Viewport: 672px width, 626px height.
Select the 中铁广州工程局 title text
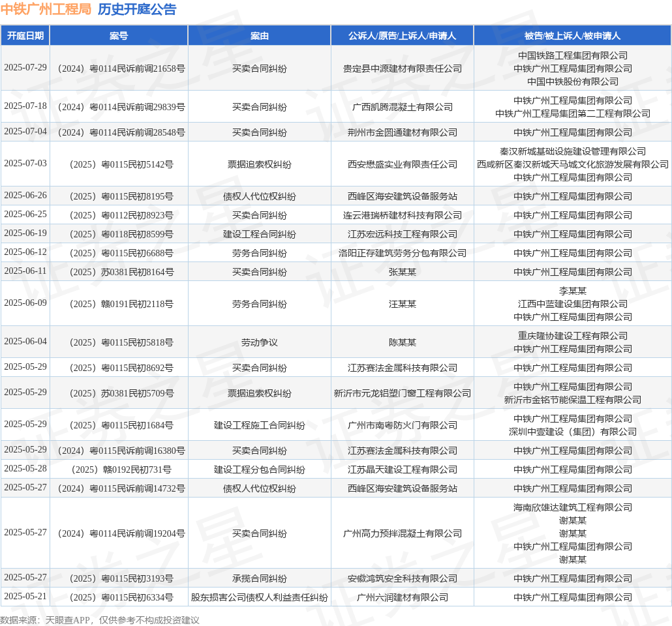[46, 9]
